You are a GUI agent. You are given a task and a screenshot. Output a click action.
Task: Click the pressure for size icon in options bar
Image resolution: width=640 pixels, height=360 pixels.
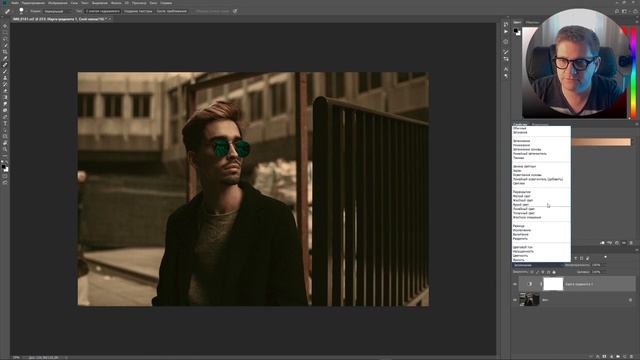tap(235, 11)
